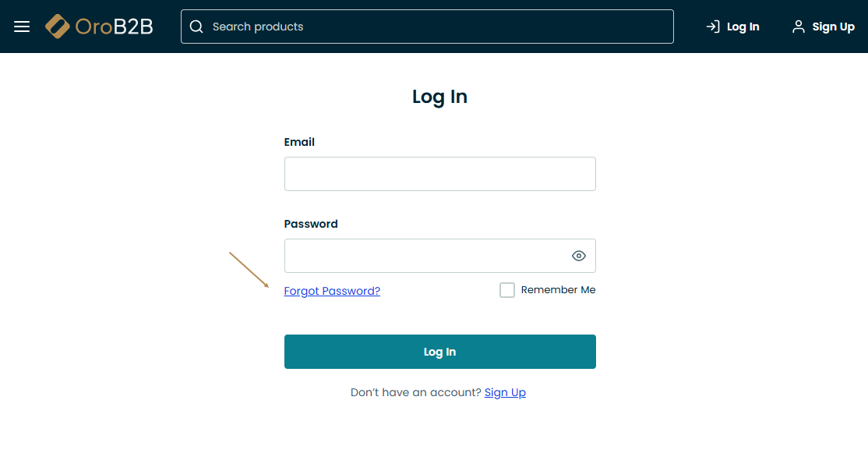The image size is (868, 464).
Task: Click the Log In page heading
Action: coord(439,97)
